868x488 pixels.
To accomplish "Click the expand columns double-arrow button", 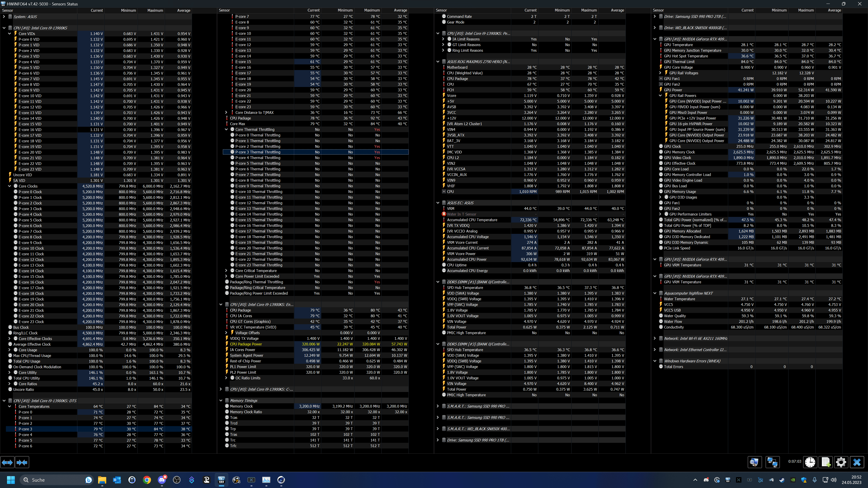I will pyautogui.click(x=7, y=462).
